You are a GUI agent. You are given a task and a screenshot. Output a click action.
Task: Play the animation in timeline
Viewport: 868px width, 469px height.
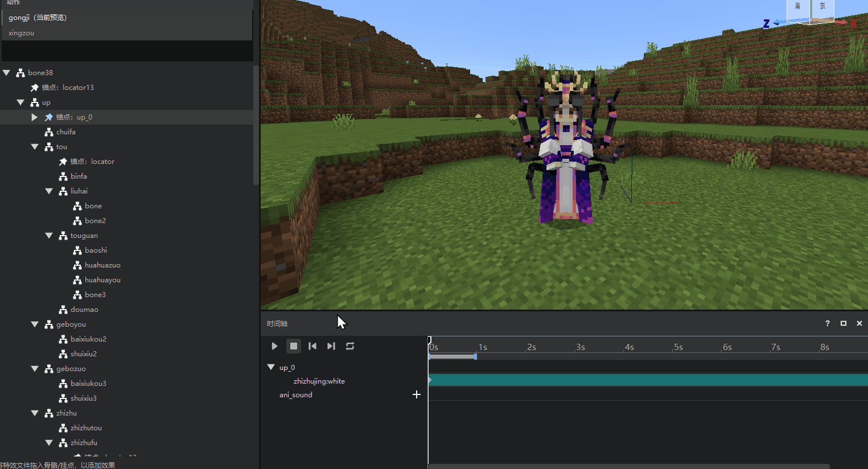tap(274, 346)
